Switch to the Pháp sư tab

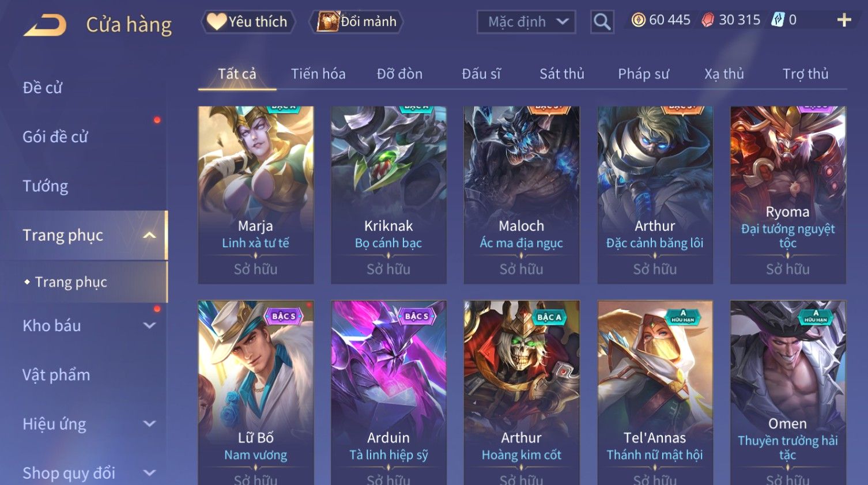click(x=643, y=74)
